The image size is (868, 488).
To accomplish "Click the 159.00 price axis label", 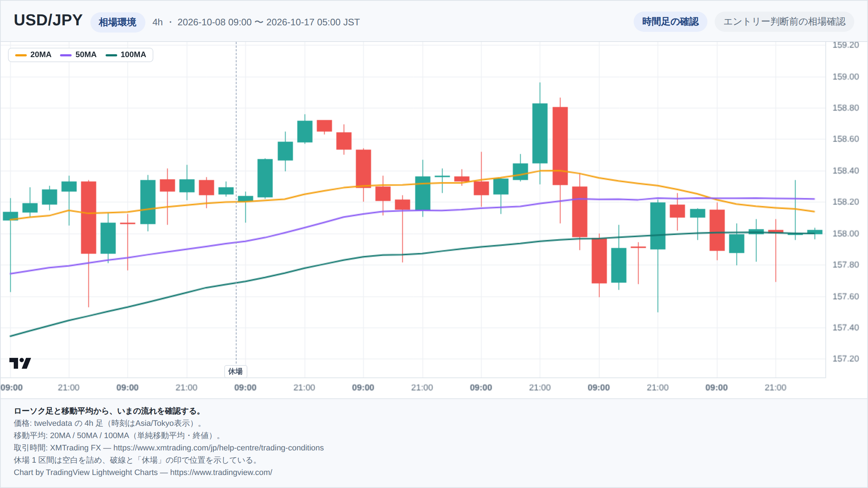I will point(845,77).
